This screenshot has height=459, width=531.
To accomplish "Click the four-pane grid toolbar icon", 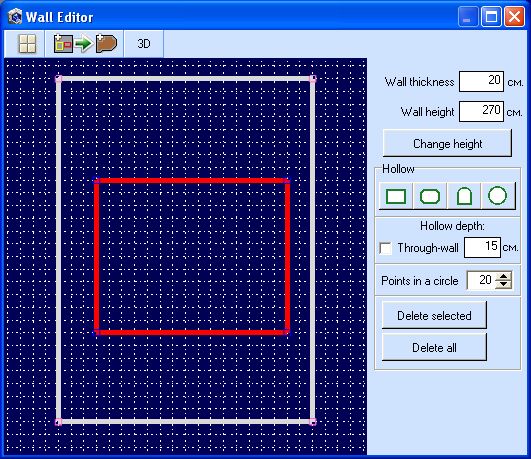I will point(27,44).
